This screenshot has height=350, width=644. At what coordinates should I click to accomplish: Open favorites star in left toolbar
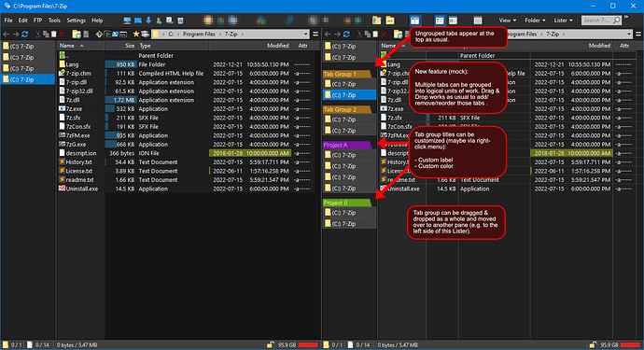pos(136,35)
